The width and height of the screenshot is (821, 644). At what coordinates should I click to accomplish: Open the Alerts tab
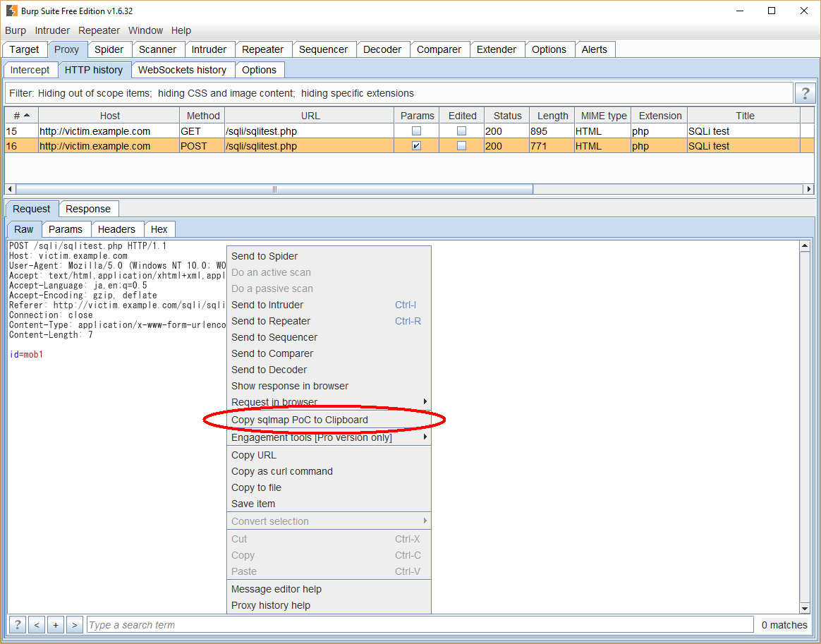(595, 49)
